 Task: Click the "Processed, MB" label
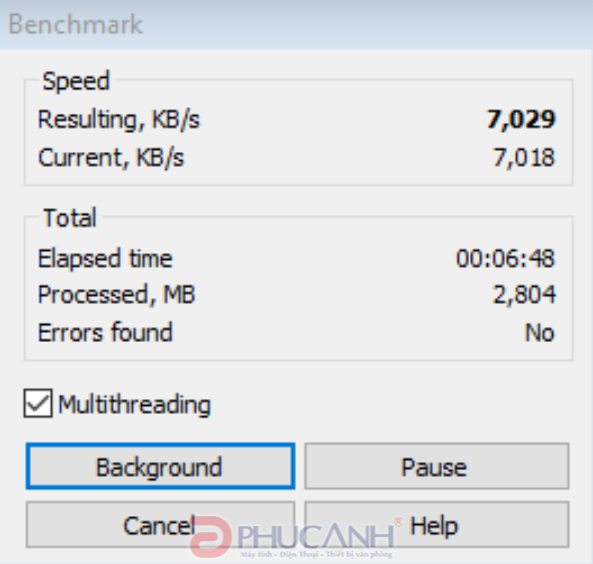pos(116,295)
